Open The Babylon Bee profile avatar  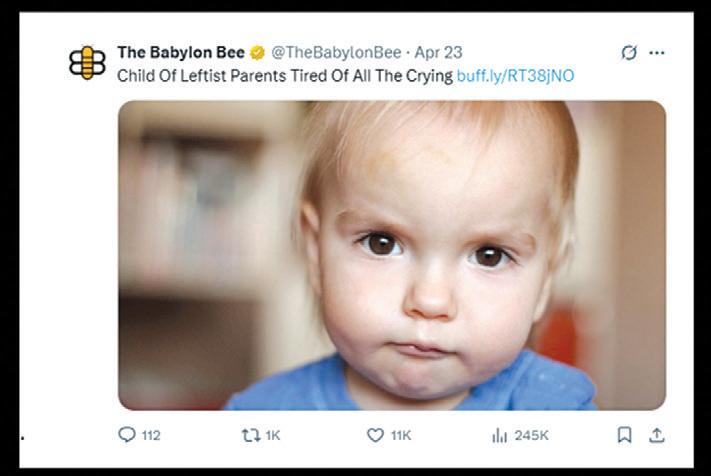pos(87,62)
